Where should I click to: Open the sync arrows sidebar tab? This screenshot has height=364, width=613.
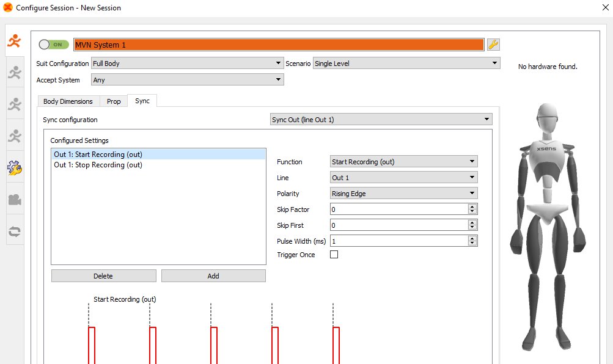(x=15, y=231)
